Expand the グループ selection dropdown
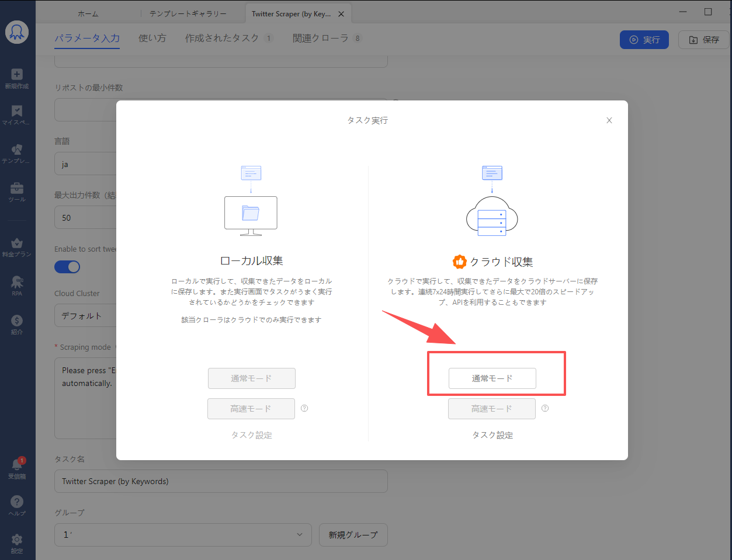The width and height of the screenshot is (732, 560). pos(183,534)
